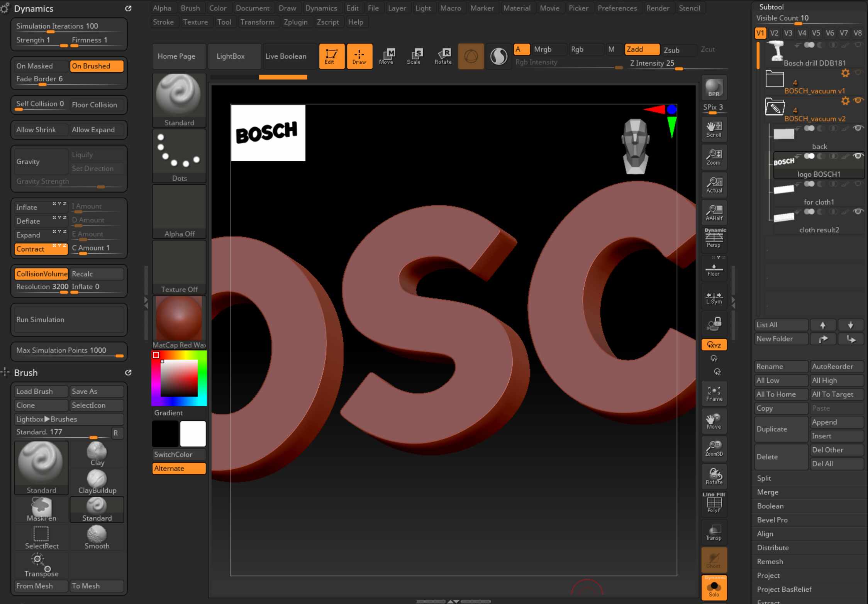
Task: Click the Zoom3D icon
Action: (714, 449)
